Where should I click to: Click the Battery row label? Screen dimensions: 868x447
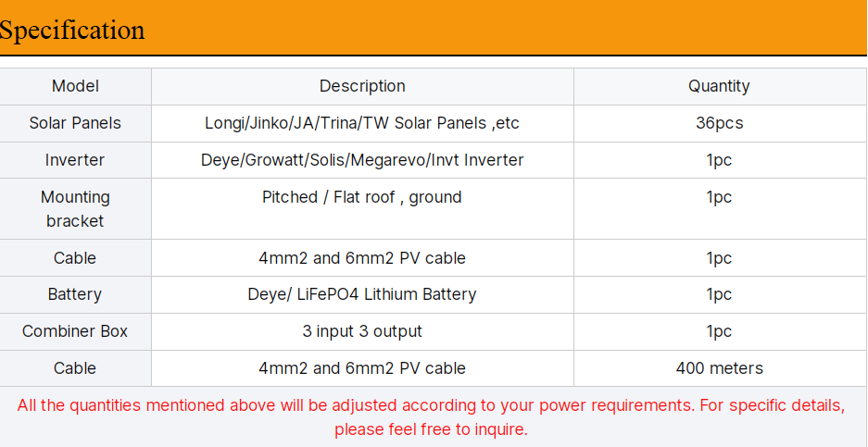(x=75, y=294)
